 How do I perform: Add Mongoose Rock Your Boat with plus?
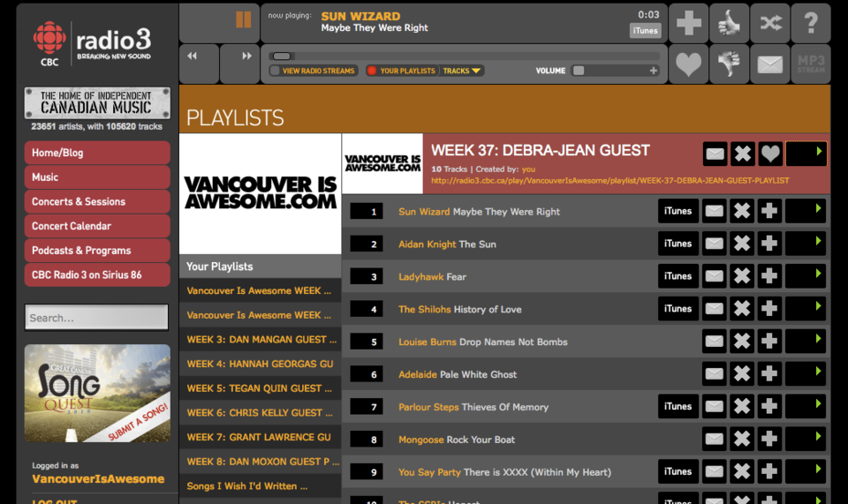pyautogui.click(x=769, y=440)
